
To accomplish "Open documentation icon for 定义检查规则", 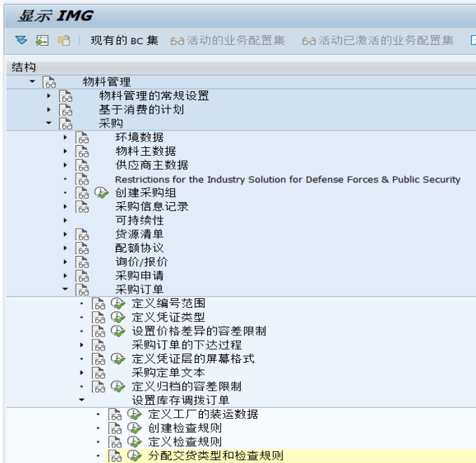I will [x=114, y=442].
